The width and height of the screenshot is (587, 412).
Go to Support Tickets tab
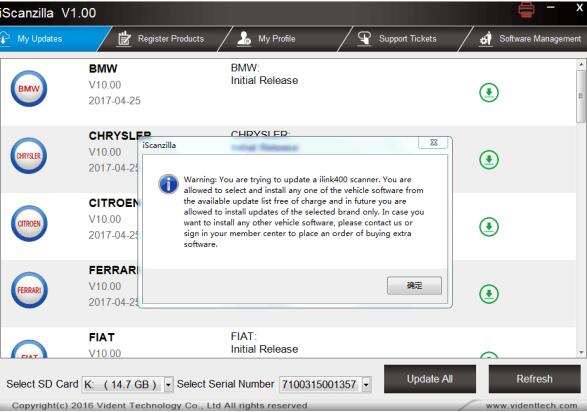point(405,39)
